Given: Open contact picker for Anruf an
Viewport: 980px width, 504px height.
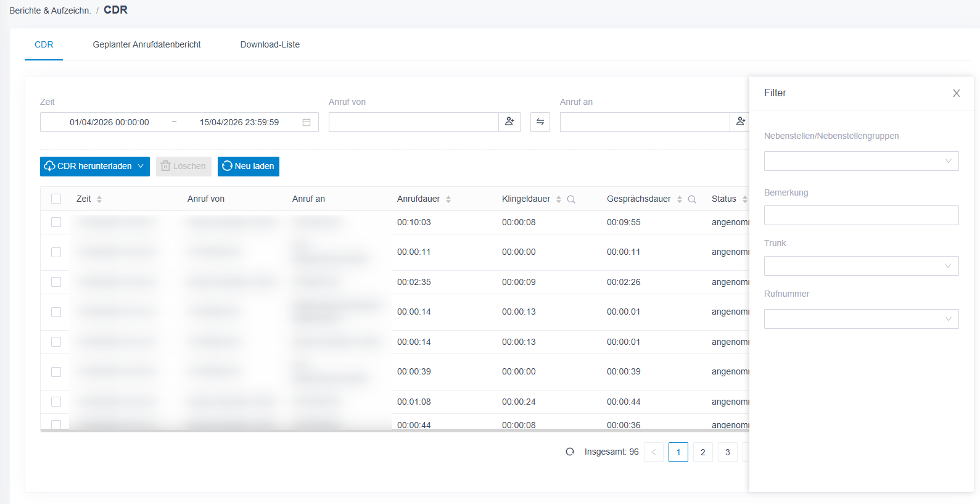Looking at the screenshot, I should point(740,122).
